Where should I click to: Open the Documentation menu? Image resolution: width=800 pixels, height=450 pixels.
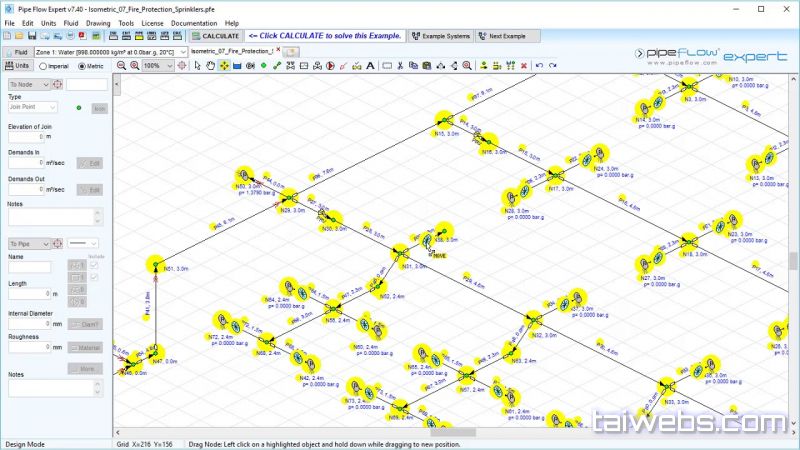(x=193, y=22)
